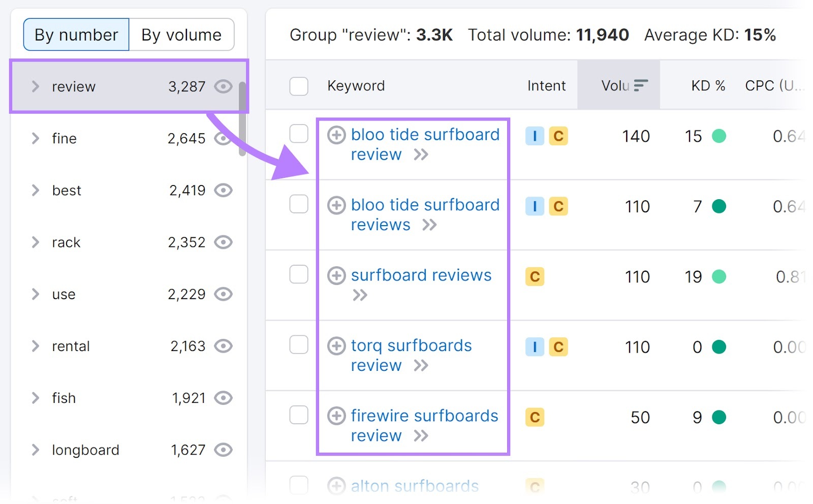Select the 'fine' group row label
813x504 pixels.
pos(64,138)
